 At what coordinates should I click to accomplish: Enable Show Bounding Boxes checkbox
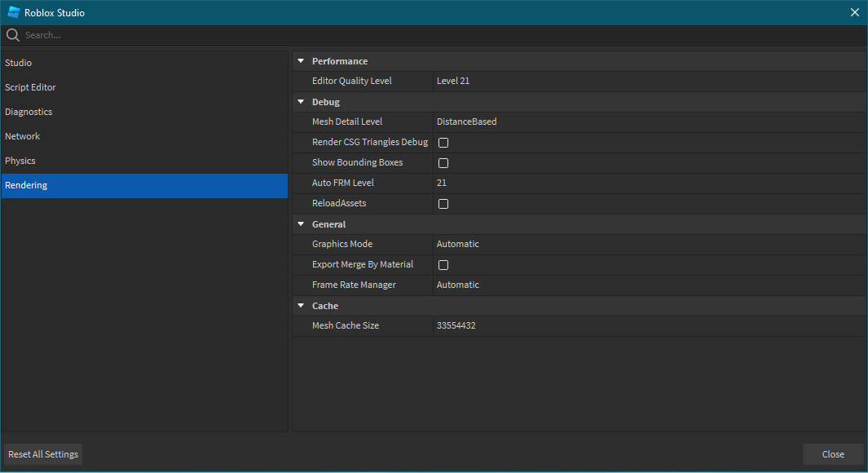coord(443,163)
